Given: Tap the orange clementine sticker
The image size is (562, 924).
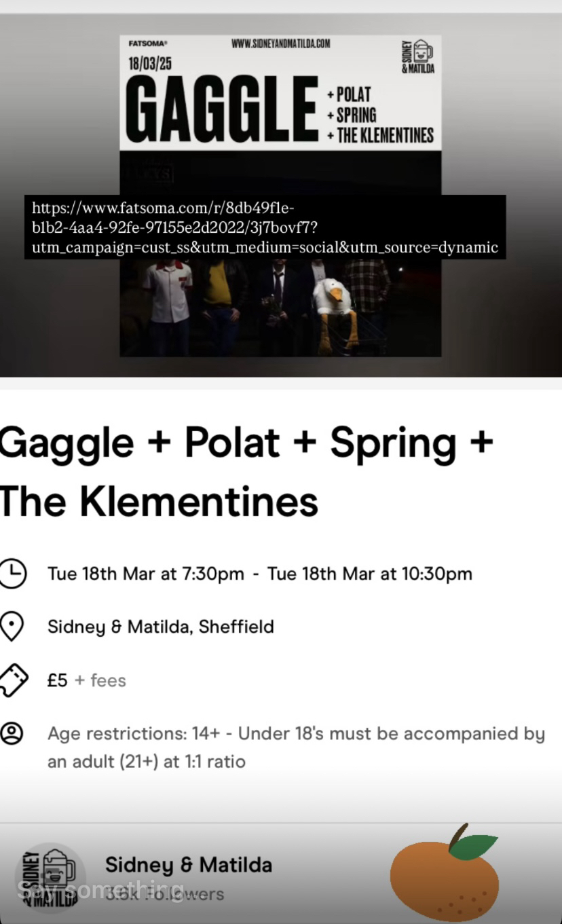Looking at the screenshot, I should [x=445, y=877].
